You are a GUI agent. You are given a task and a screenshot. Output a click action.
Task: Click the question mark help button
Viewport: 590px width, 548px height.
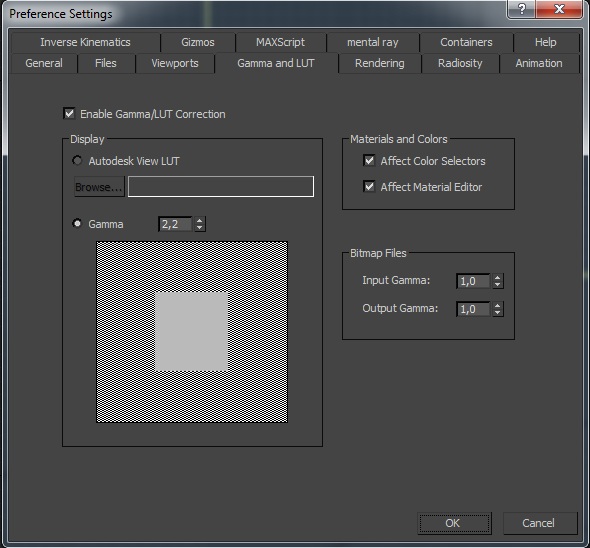[x=522, y=9]
